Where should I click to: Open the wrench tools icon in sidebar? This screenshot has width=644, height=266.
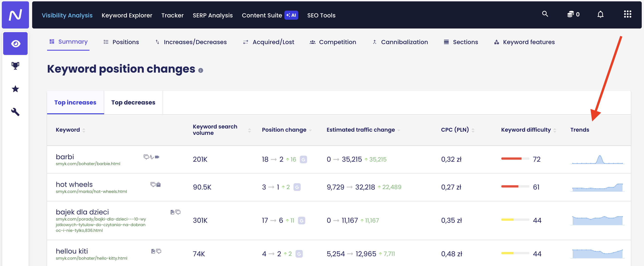(15, 112)
